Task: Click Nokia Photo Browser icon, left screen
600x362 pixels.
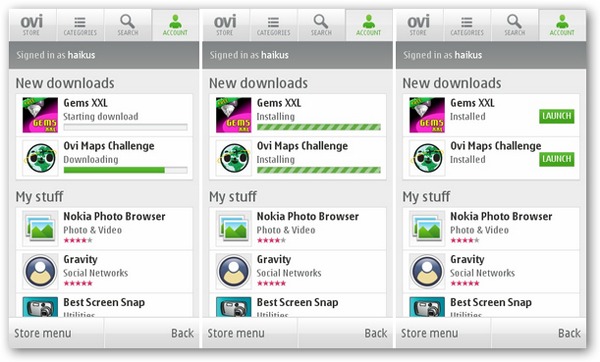Action: pos(40,228)
